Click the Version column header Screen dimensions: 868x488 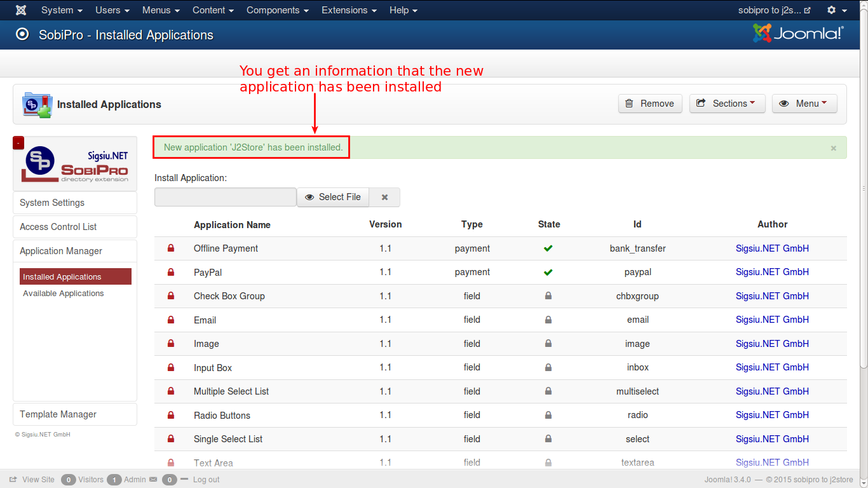pyautogui.click(x=386, y=224)
